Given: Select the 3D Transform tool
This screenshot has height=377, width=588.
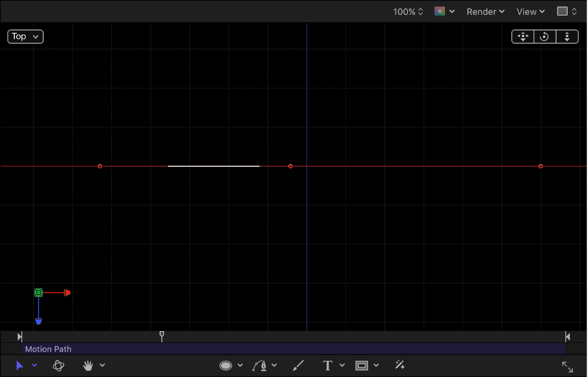Looking at the screenshot, I should 58,365.
